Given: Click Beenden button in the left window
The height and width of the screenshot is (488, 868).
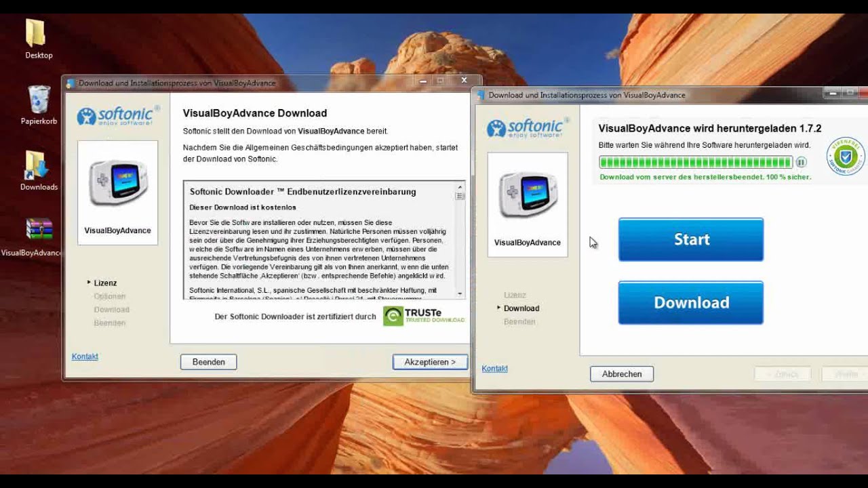Looking at the screenshot, I should [208, 362].
